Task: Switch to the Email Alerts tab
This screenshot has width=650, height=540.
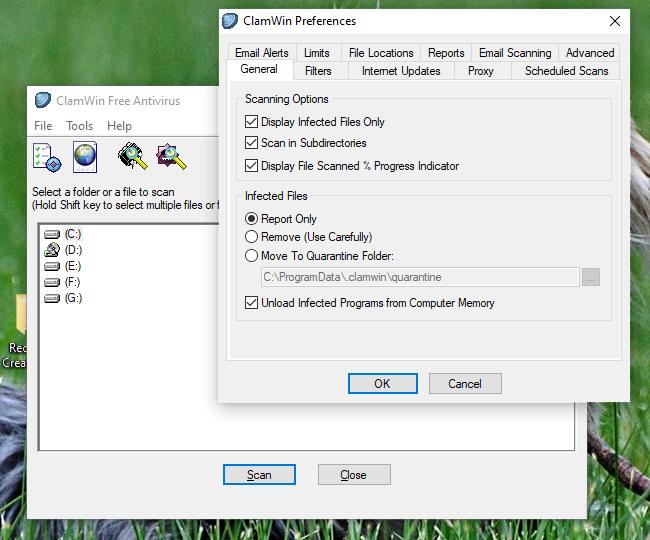Action: click(x=262, y=53)
